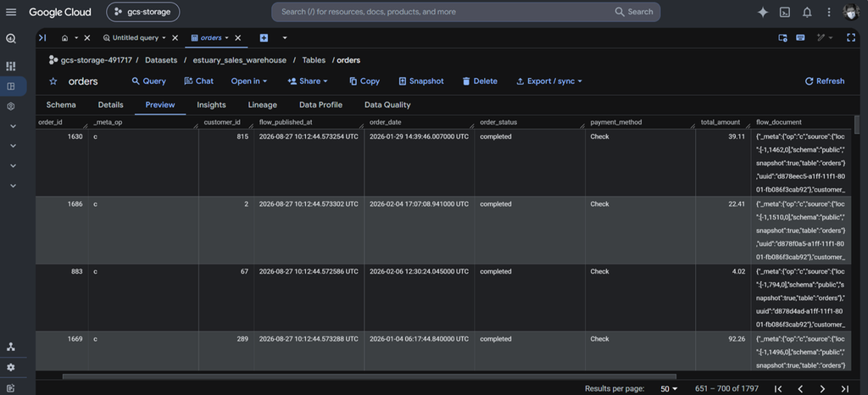The image size is (868, 395).
Task: Open the scheduled/history screen icon in tab bar
Action: tap(782, 37)
